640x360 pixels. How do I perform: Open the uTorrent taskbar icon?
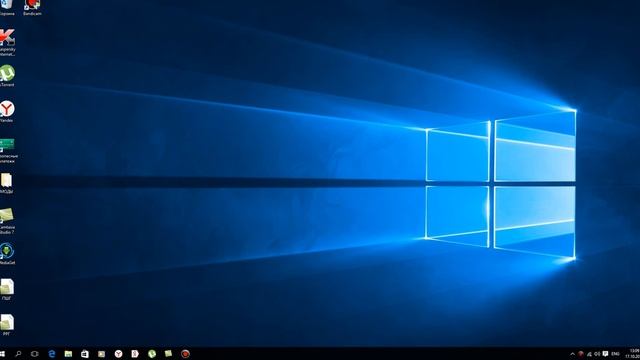pyautogui.click(x=152, y=353)
